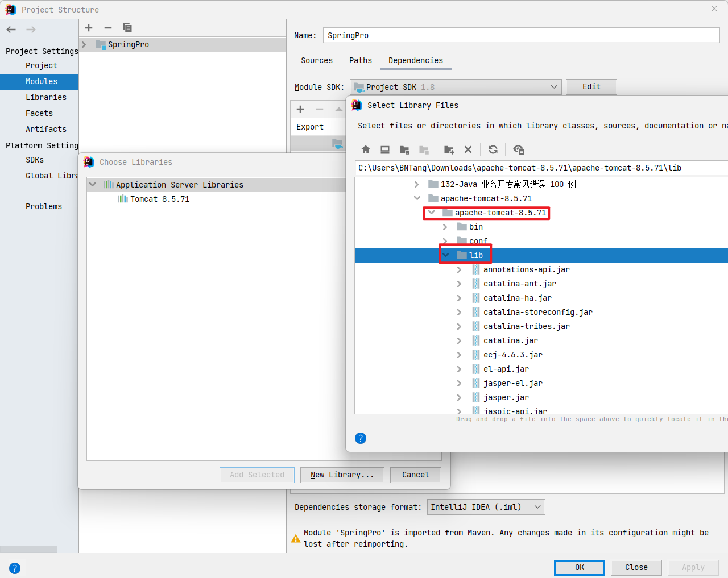728x578 pixels.
Task: Refresh the file tree
Action: (x=493, y=149)
